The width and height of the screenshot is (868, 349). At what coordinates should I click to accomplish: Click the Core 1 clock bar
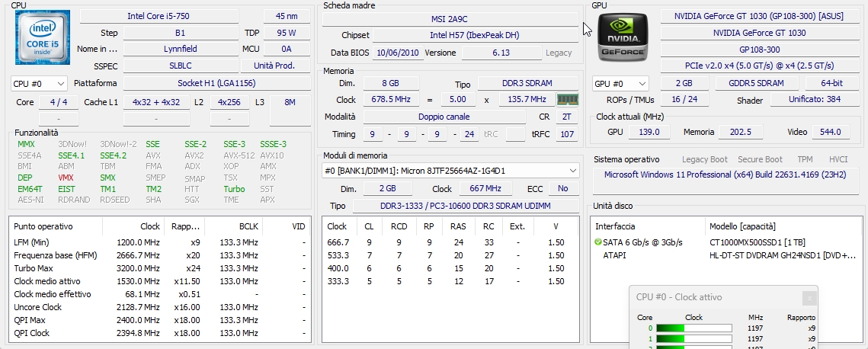tap(693, 338)
